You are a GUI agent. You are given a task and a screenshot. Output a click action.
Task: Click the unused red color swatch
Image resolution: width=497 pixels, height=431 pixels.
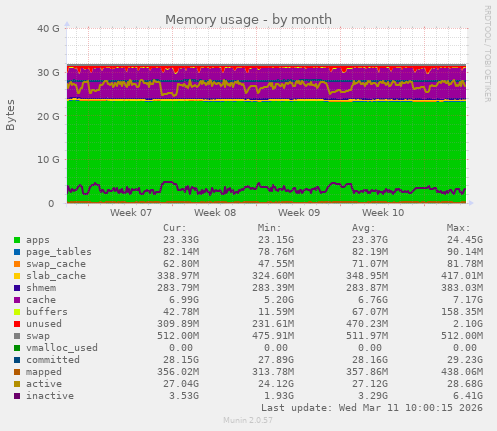pos(17,324)
